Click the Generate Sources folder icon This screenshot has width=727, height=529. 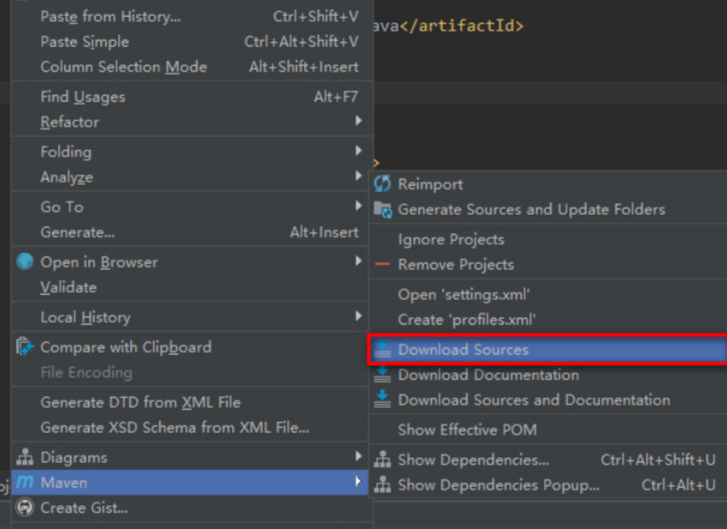383,210
